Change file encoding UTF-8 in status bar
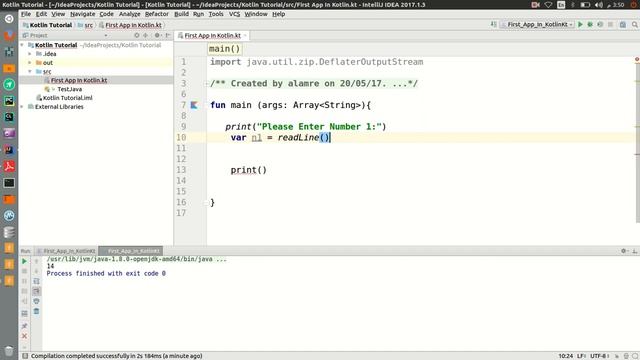Viewport: 640px width, 360px height. [600, 356]
